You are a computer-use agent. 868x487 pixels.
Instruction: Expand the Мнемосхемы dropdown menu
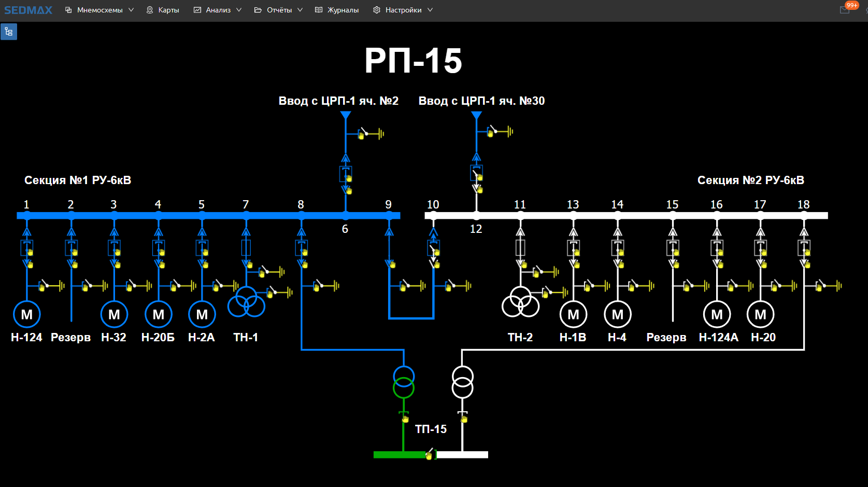pyautogui.click(x=99, y=10)
